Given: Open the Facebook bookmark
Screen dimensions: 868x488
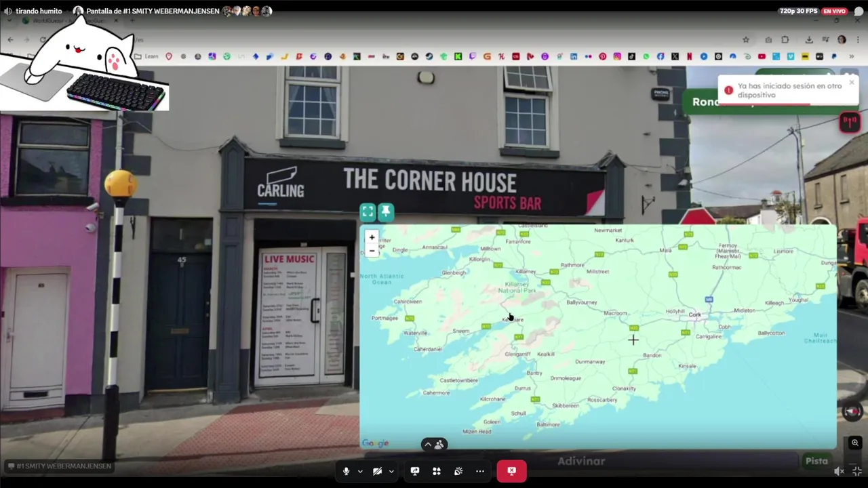Looking at the screenshot, I should pos(660,56).
